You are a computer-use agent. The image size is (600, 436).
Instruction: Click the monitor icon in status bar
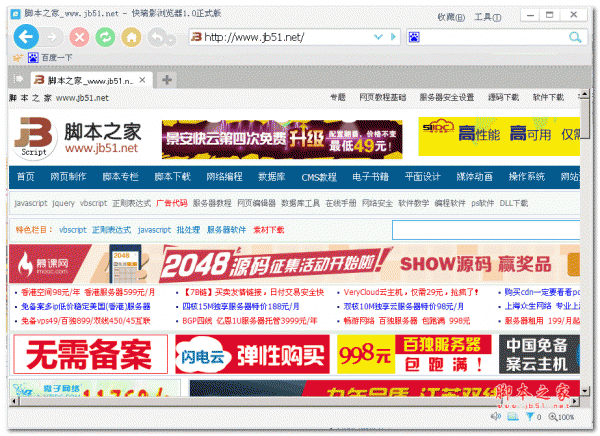pos(513,416)
